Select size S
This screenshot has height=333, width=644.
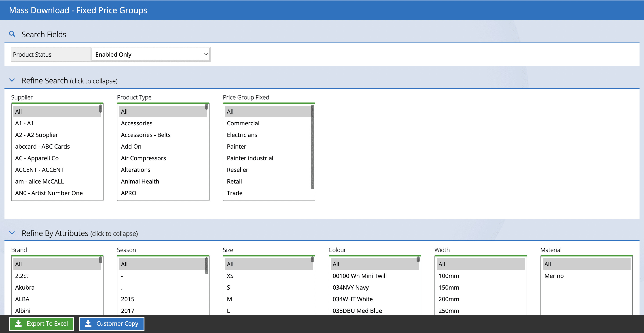coord(269,287)
